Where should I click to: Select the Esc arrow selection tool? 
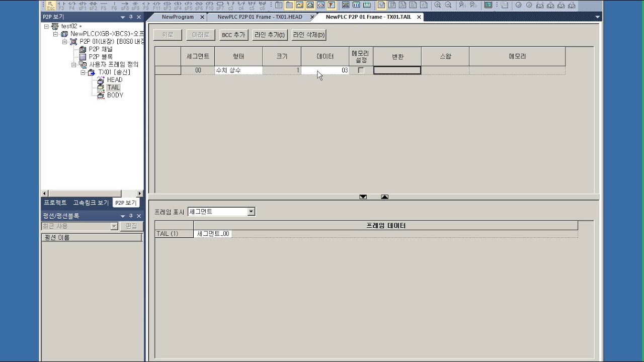(x=51, y=5)
